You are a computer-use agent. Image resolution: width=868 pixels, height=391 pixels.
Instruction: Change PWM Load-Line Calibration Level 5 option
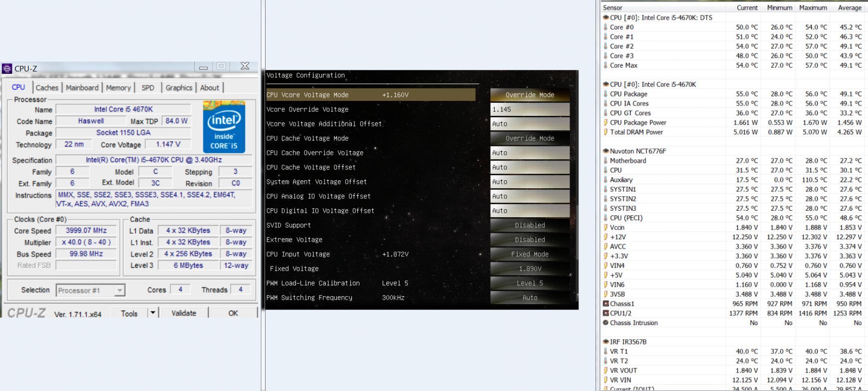pos(530,283)
